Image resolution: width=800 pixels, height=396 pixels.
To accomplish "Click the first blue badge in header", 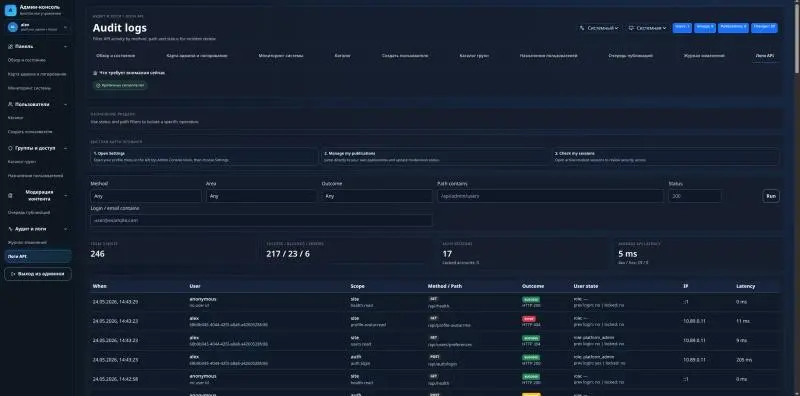I will click(x=682, y=28).
